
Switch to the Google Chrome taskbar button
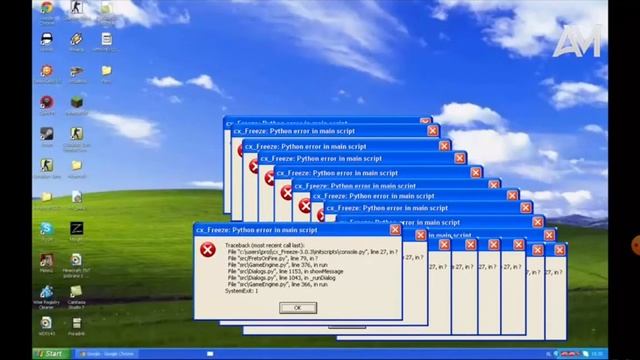pos(107,354)
